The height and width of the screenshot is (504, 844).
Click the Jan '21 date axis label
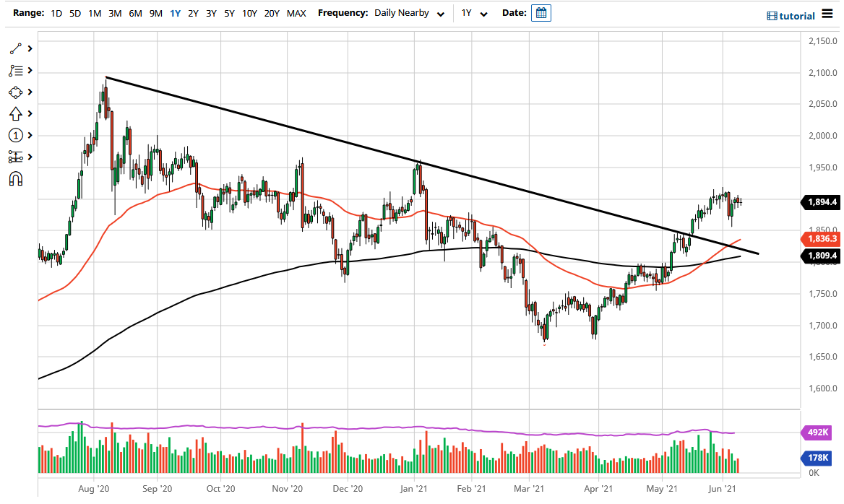pyautogui.click(x=414, y=488)
